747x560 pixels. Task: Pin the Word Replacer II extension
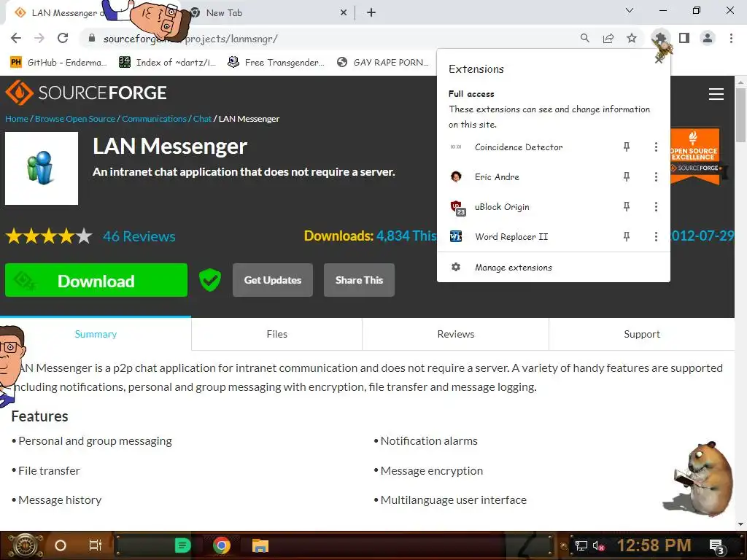pos(627,237)
